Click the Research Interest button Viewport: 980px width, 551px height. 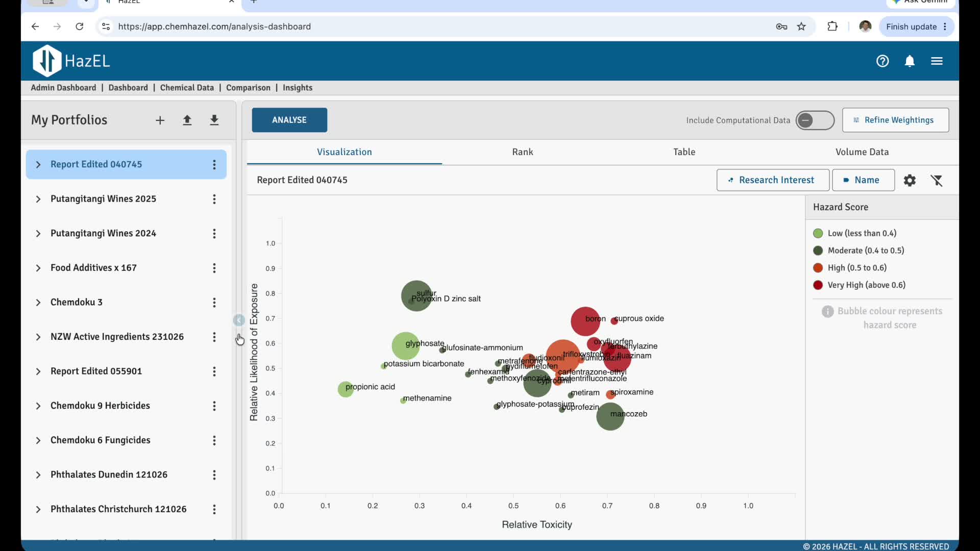pyautogui.click(x=773, y=180)
